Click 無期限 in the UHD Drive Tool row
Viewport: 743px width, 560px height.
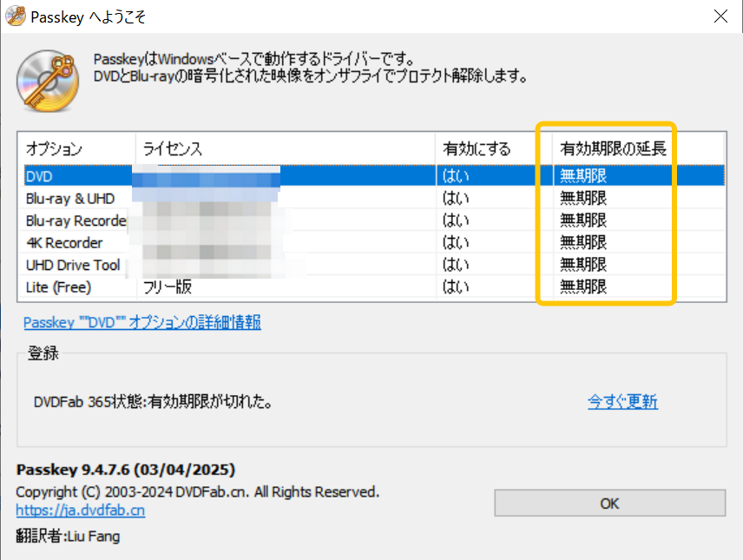(583, 265)
